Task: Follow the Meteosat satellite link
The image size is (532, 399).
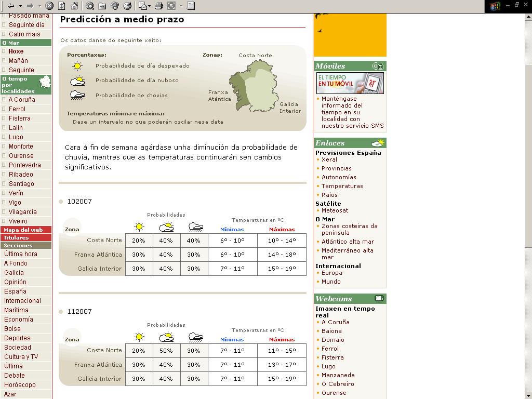Action: [335, 210]
